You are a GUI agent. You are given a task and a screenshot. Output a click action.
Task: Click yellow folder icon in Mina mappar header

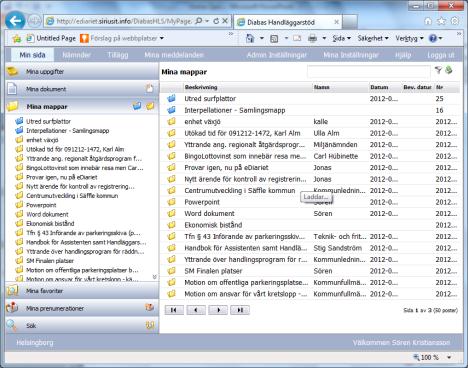point(150,106)
